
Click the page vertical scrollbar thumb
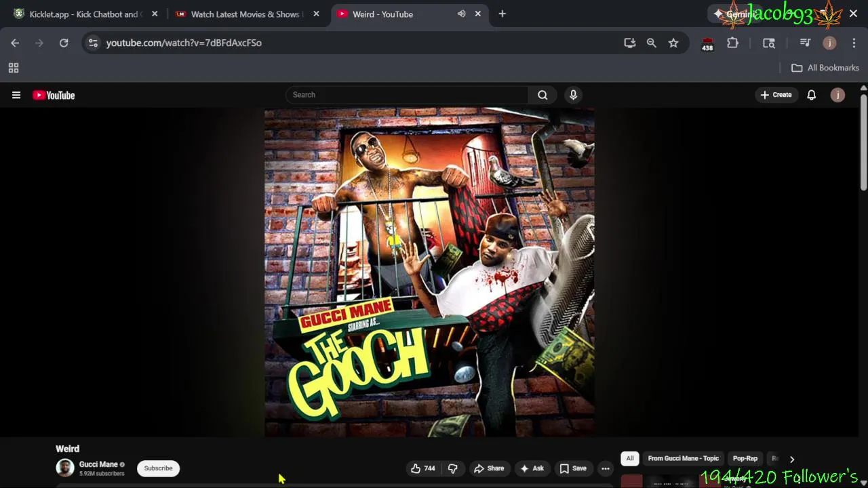[x=863, y=142]
